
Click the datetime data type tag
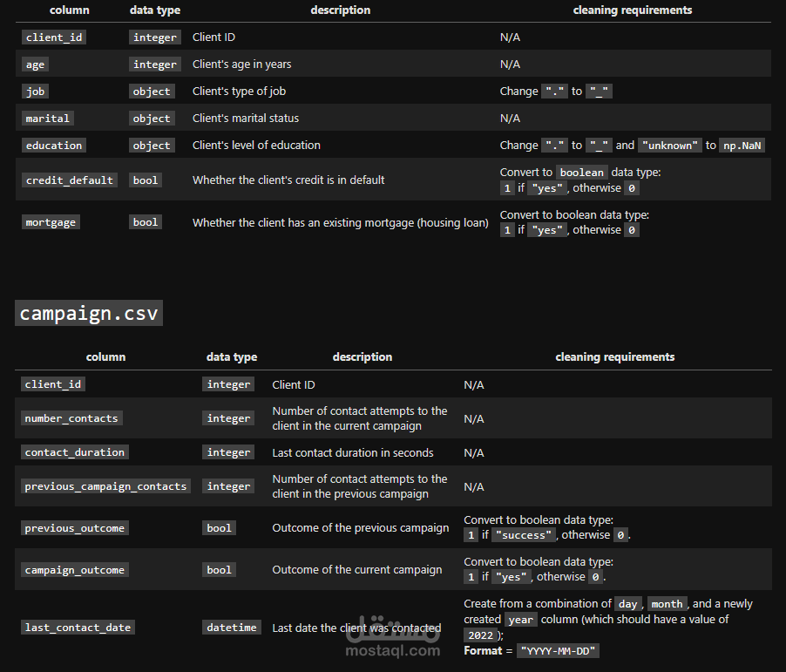[232, 628]
